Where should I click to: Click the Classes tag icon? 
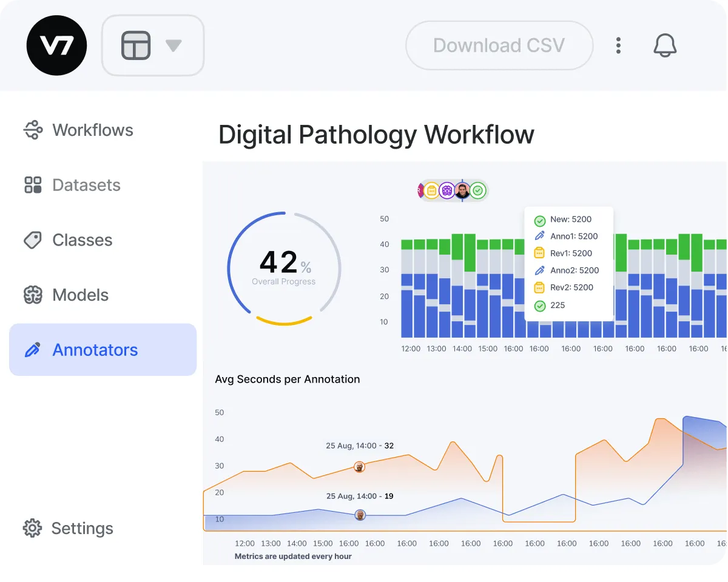(x=33, y=239)
